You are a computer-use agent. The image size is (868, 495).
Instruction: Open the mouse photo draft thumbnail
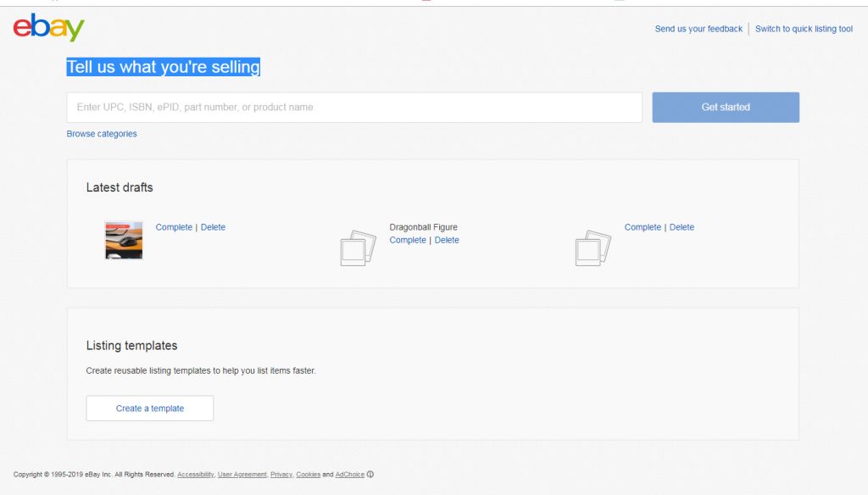124,240
